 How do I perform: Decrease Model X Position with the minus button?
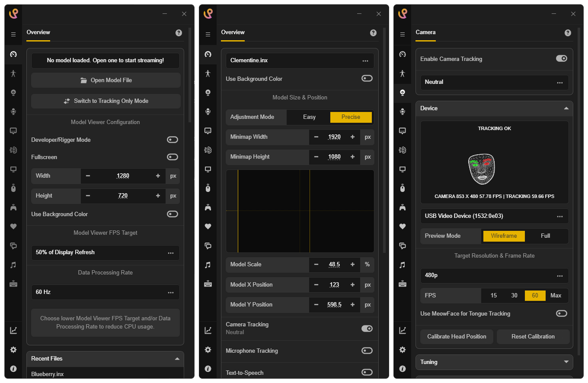point(316,285)
